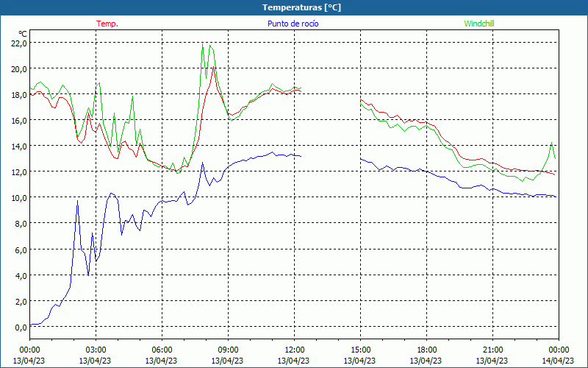Click the 14/04/23 date label
This screenshot has height=368, width=588.
558,361
